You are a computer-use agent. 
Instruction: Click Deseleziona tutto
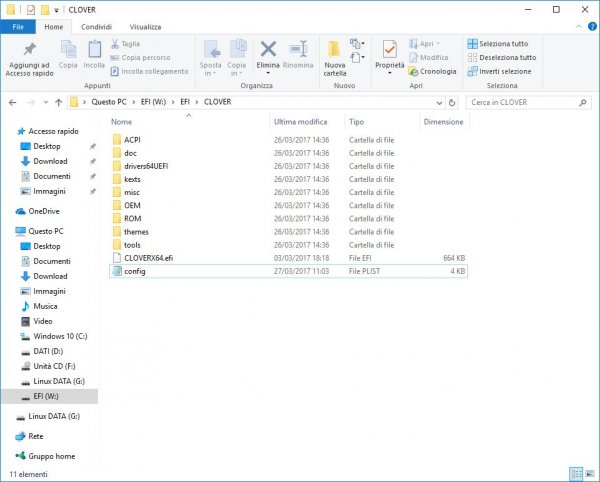point(502,58)
